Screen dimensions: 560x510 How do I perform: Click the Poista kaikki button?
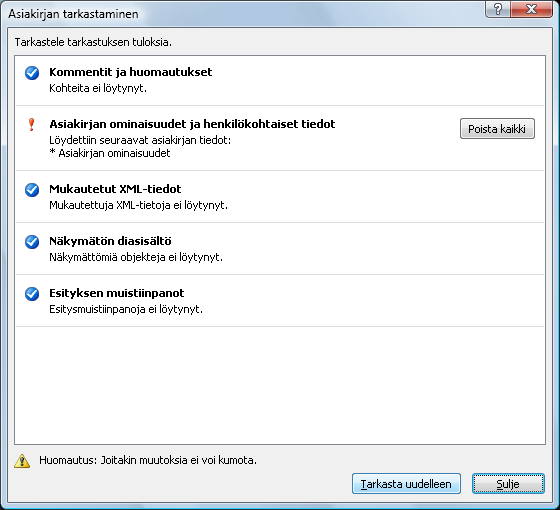coord(497,129)
